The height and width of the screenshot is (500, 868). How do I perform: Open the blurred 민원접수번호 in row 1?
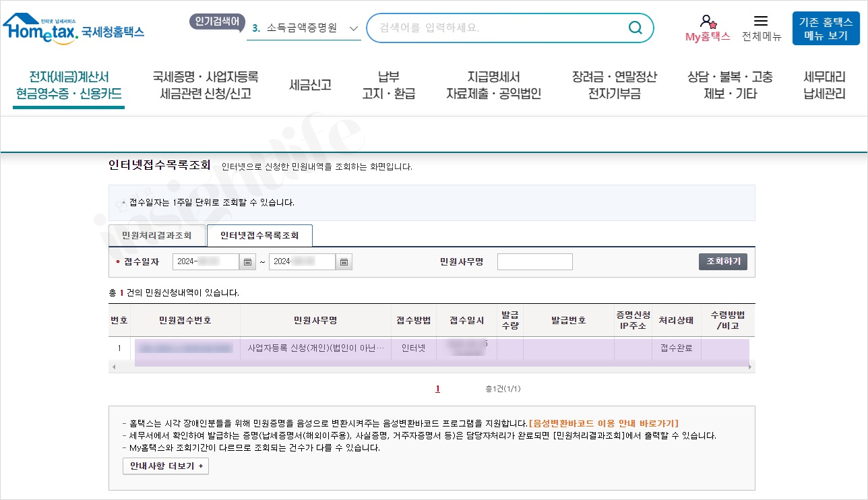(x=185, y=348)
